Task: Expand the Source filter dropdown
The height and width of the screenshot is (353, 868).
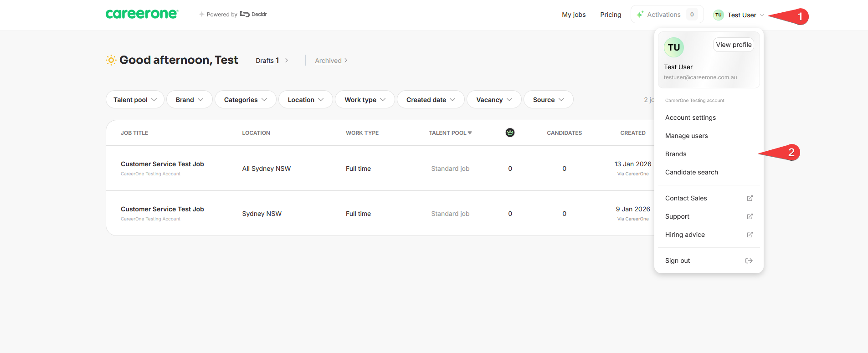Action: coord(548,99)
